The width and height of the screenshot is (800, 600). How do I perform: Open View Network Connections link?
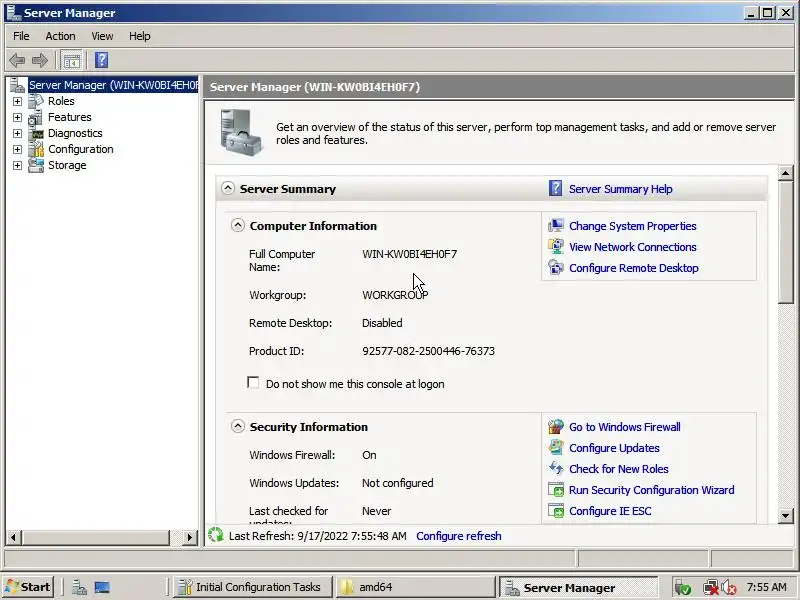point(633,247)
